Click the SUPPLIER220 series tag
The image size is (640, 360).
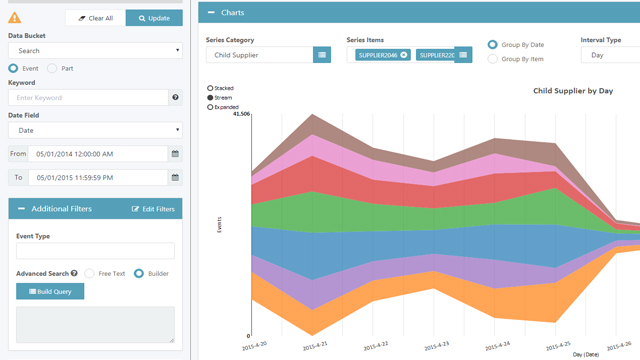tap(436, 55)
